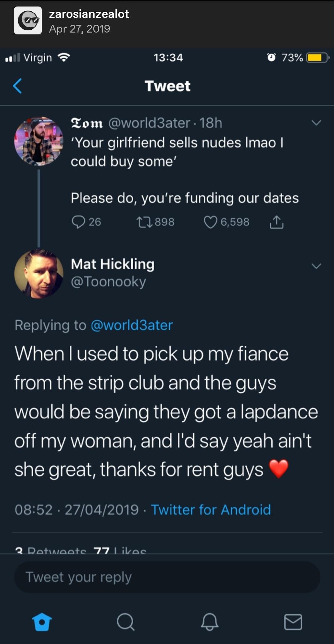Open the Notifications bell tab
Screen dimensions: 334x644
[209, 622]
